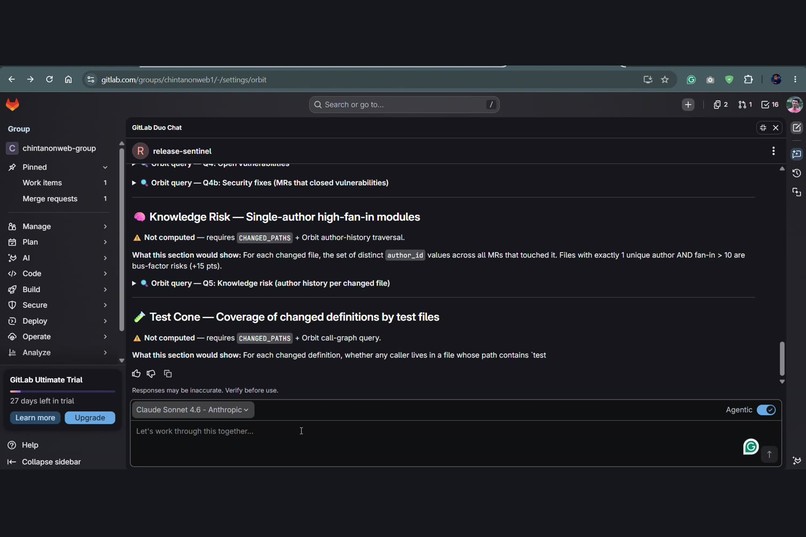
Task: Open the Deploy sidebar menu
Action: [x=58, y=321]
